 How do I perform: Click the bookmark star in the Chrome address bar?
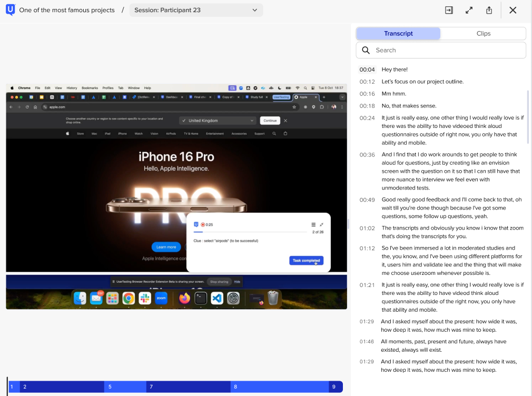point(294,107)
